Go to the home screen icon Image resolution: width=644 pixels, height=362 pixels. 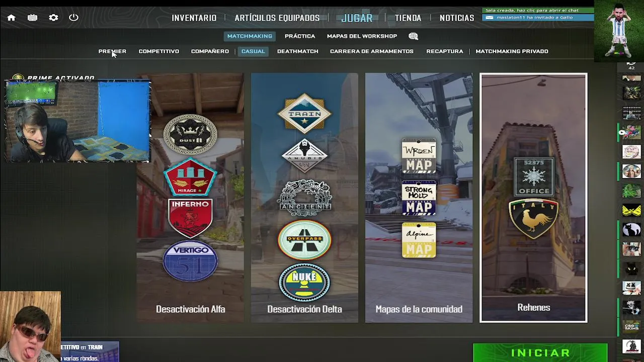pos(11,18)
